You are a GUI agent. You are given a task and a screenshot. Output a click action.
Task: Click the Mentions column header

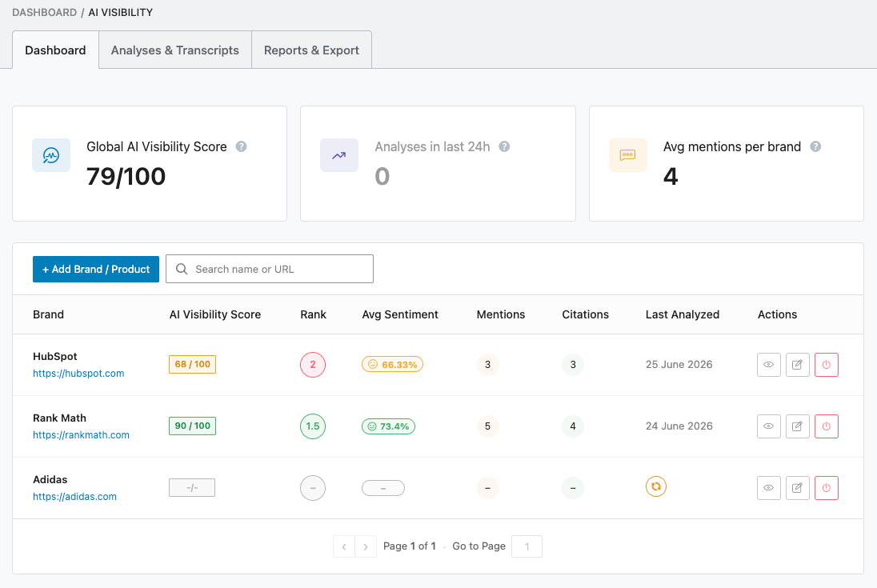coord(501,314)
